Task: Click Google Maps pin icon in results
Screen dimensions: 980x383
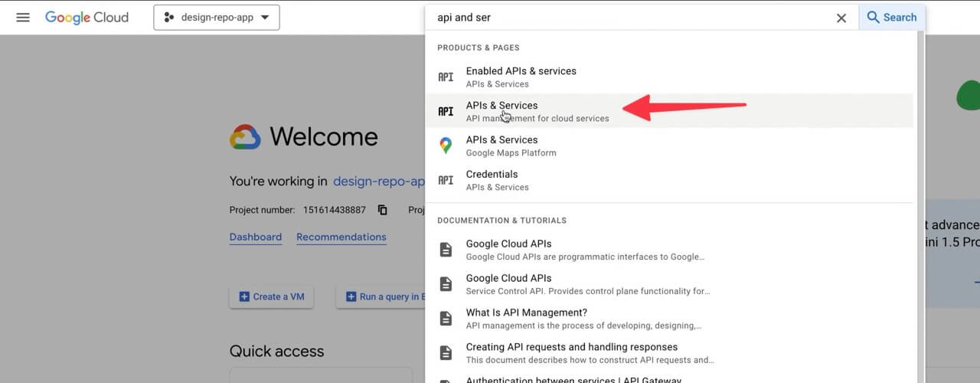Action: [446, 146]
